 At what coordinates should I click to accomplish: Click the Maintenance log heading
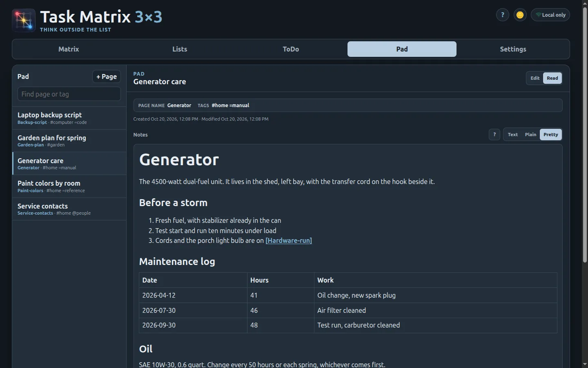(x=177, y=262)
